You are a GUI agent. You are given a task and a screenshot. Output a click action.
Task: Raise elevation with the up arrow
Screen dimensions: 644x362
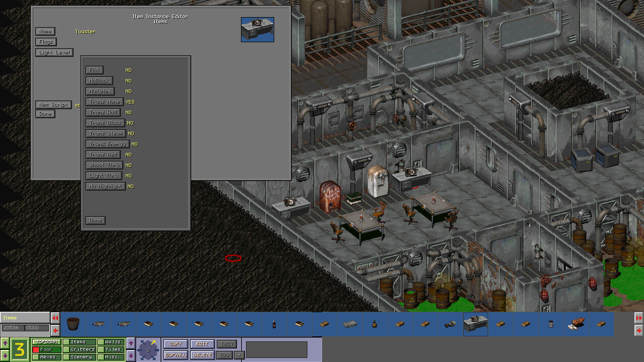tap(5, 343)
